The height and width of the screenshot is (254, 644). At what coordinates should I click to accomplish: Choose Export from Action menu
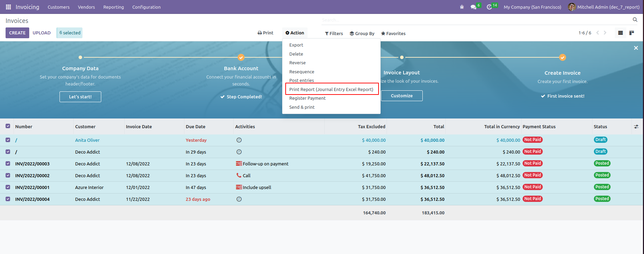pyautogui.click(x=331, y=45)
